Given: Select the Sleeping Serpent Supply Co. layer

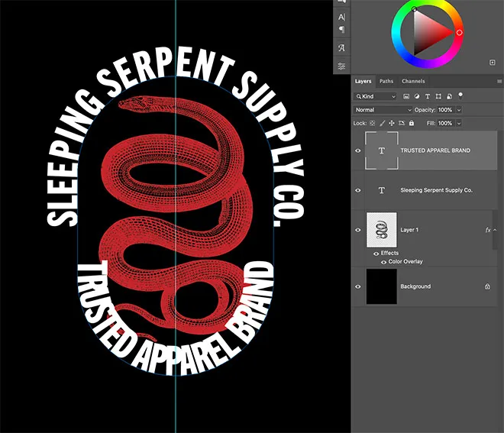Looking at the screenshot, I should tap(436, 190).
